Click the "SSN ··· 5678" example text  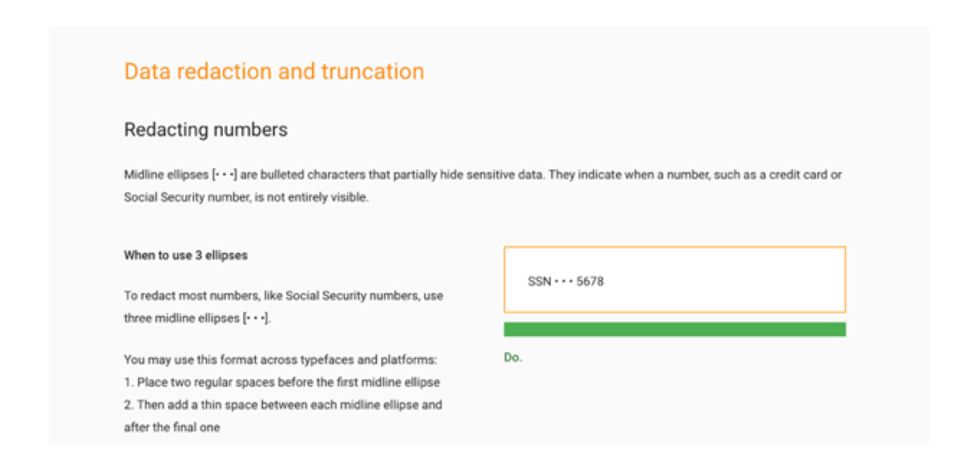click(x=566, y=282)
